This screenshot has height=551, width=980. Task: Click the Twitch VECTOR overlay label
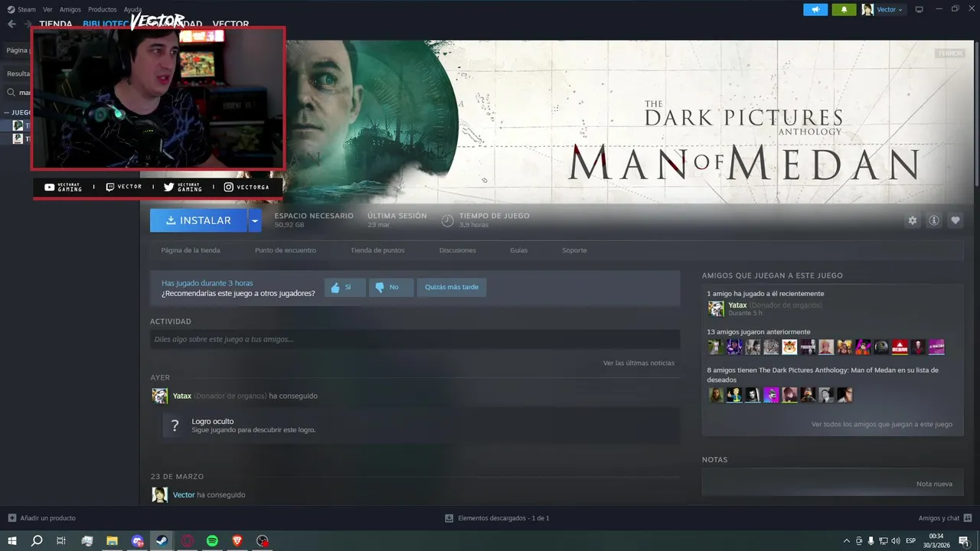click(x=124, y=187)
